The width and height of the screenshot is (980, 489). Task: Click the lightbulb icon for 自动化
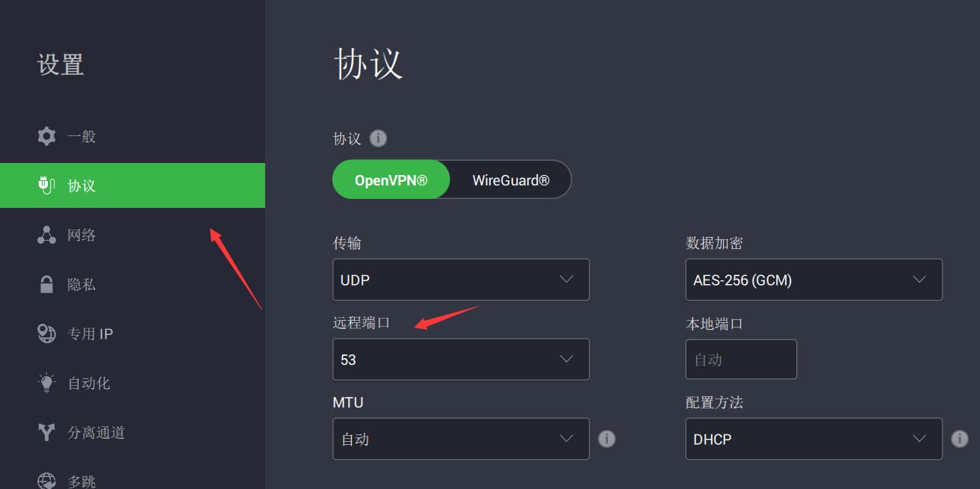click(46, 383)
